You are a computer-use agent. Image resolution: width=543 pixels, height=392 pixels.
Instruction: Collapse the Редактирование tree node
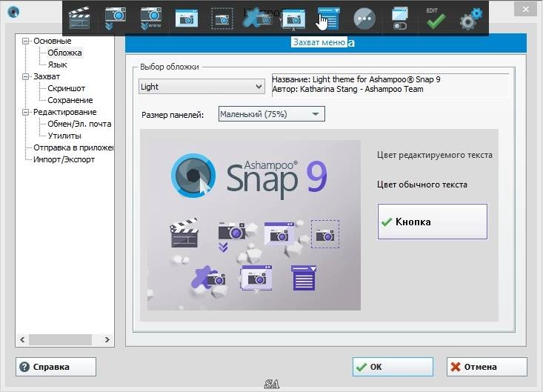click(x=25, y=112)
